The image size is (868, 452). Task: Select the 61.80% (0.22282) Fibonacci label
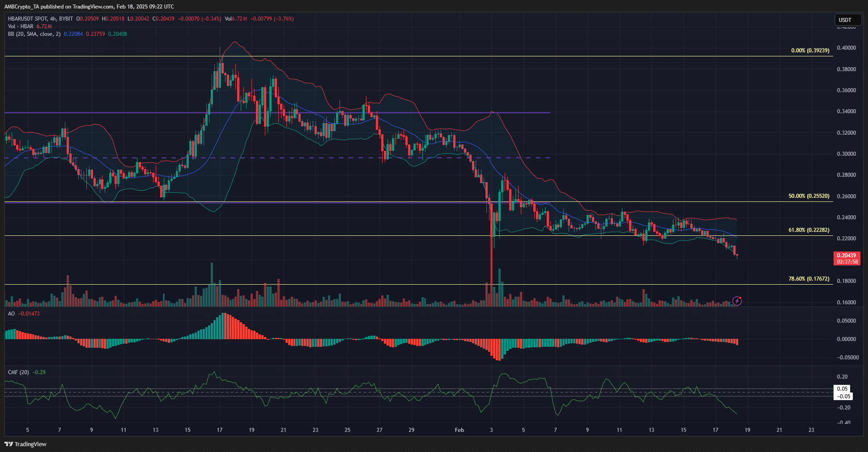(808, 230)
